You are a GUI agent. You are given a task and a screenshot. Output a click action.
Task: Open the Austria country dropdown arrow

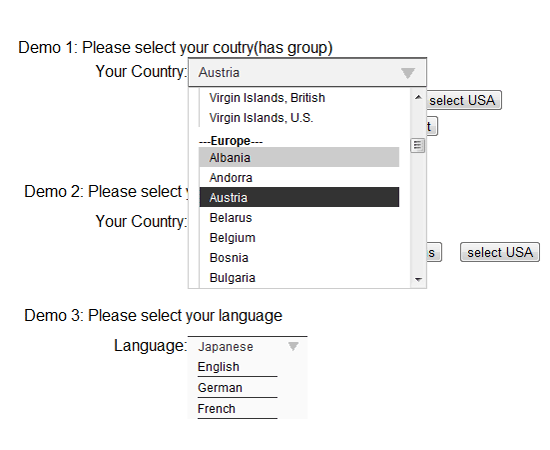(x=408, y=73)
